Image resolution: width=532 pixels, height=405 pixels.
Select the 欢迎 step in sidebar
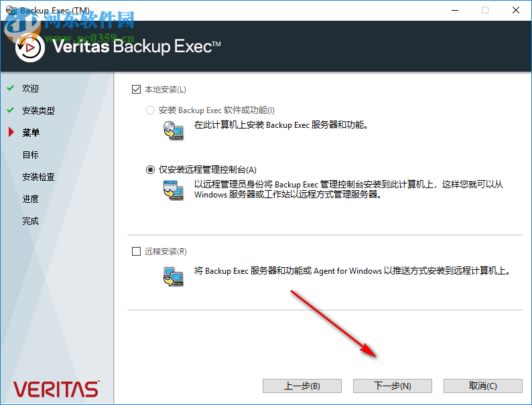pyautogui.click(x=31, y=88)
